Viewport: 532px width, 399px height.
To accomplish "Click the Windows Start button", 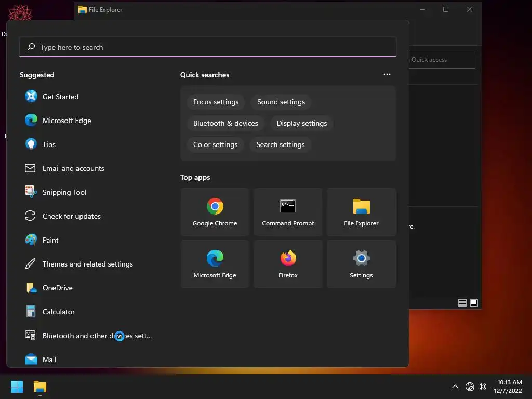I will (17, 387).
